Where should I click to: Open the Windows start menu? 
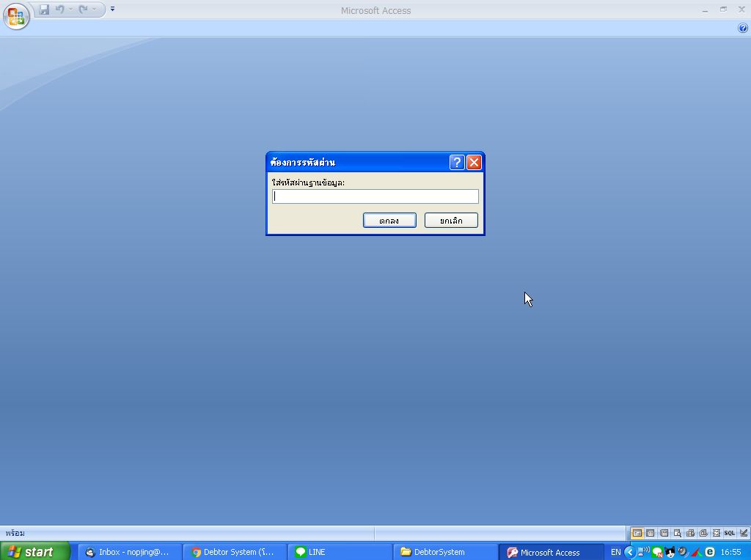pyautogui.click(x=35, y=552)
